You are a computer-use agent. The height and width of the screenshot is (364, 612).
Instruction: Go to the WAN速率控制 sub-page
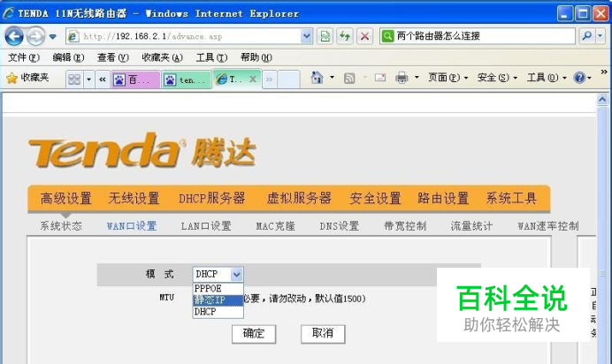click(x=548, y=226)
